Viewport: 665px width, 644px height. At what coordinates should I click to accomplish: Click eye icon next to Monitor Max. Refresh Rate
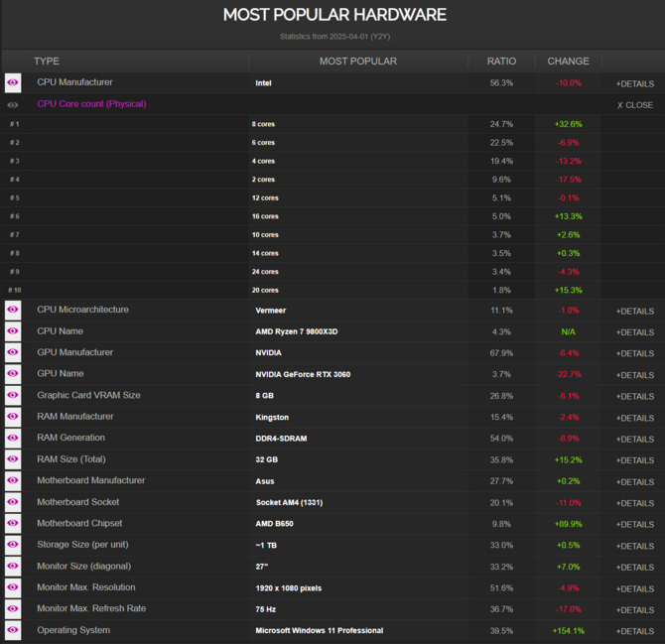13,609
